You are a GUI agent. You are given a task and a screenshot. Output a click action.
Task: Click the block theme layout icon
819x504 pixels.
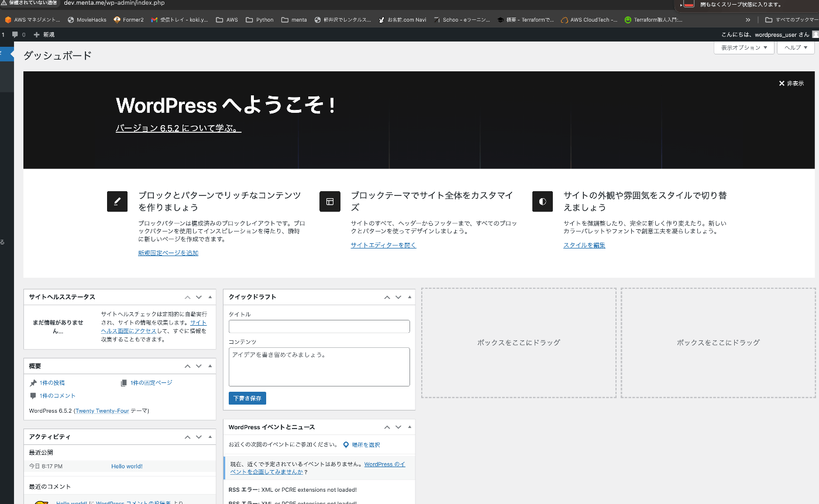330,201
